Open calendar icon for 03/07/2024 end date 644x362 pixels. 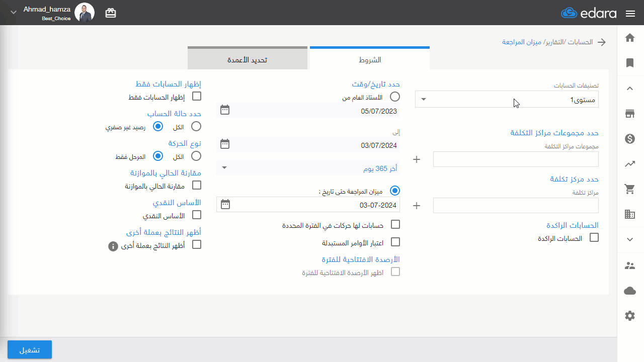[225, 144]
